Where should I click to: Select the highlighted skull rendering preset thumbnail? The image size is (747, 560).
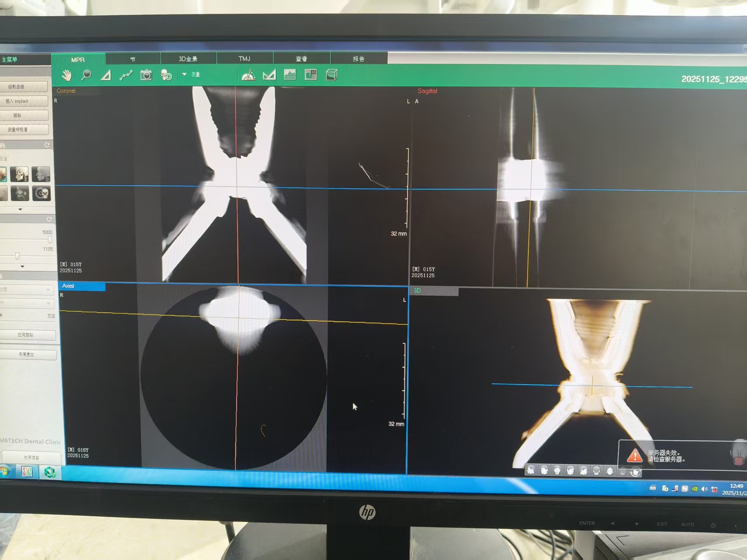[4, 174]
